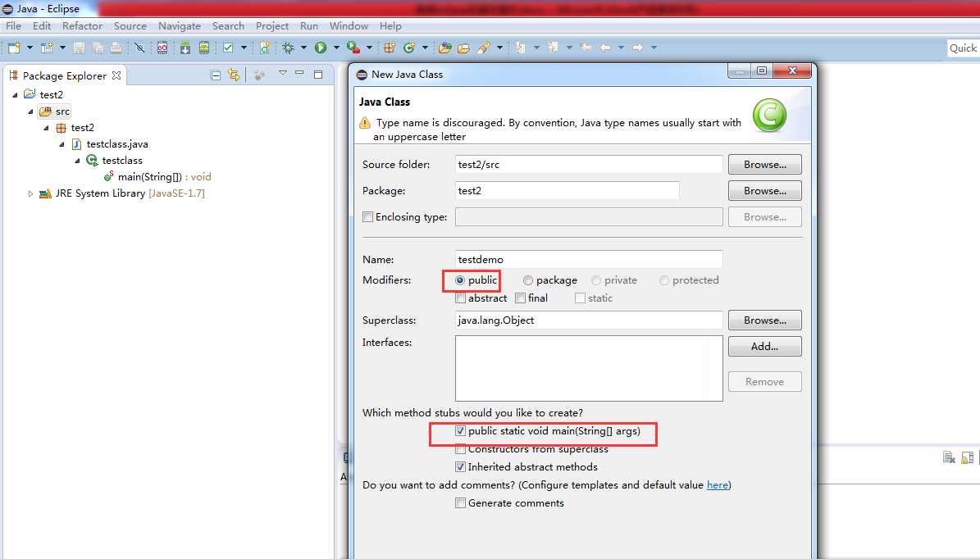Enable the Enclosing type checkbox

367,216
